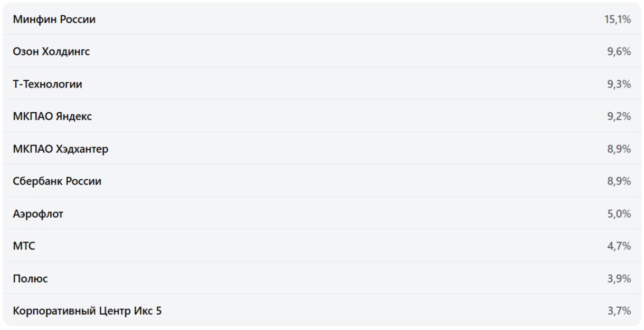The image size is (644, 330).
Task: Select the МКПАО Яндекс row label
Action: (52, 117)
